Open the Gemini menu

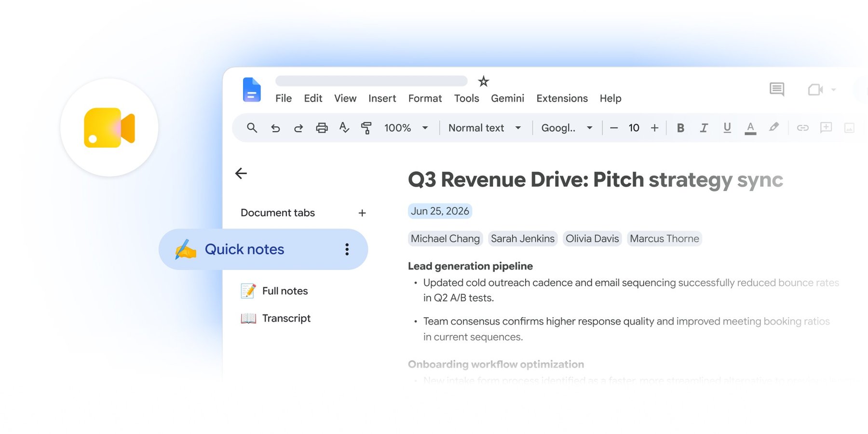click(507, 98)
